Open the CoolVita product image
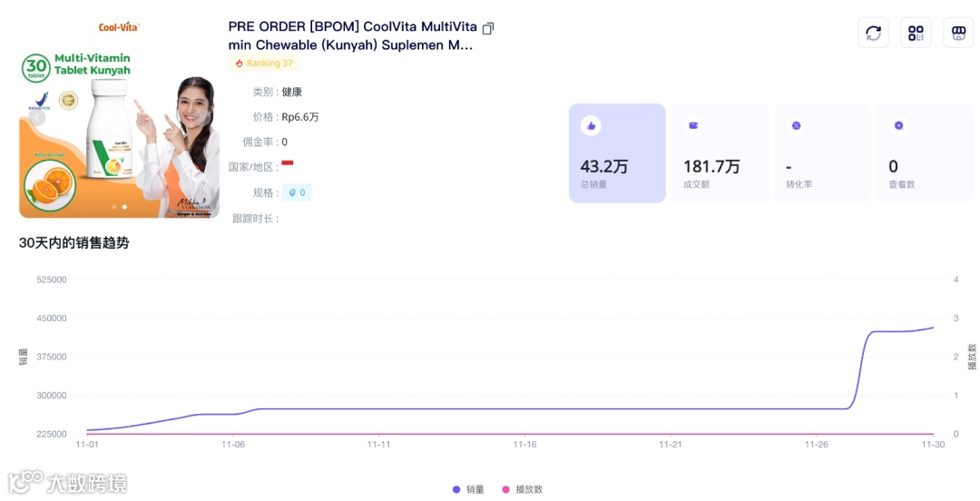The image size is (980, 501). [x=120, y=118]
